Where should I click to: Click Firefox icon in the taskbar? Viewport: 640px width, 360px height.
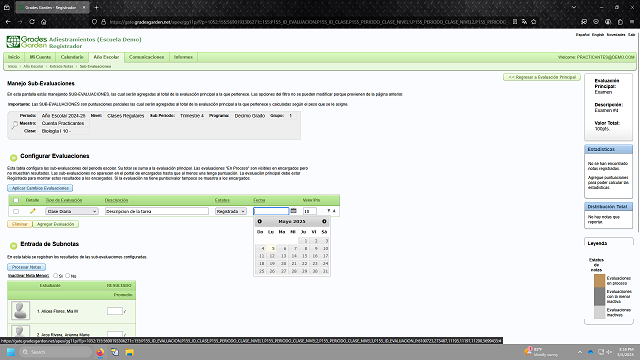click(x=100, y=352)
